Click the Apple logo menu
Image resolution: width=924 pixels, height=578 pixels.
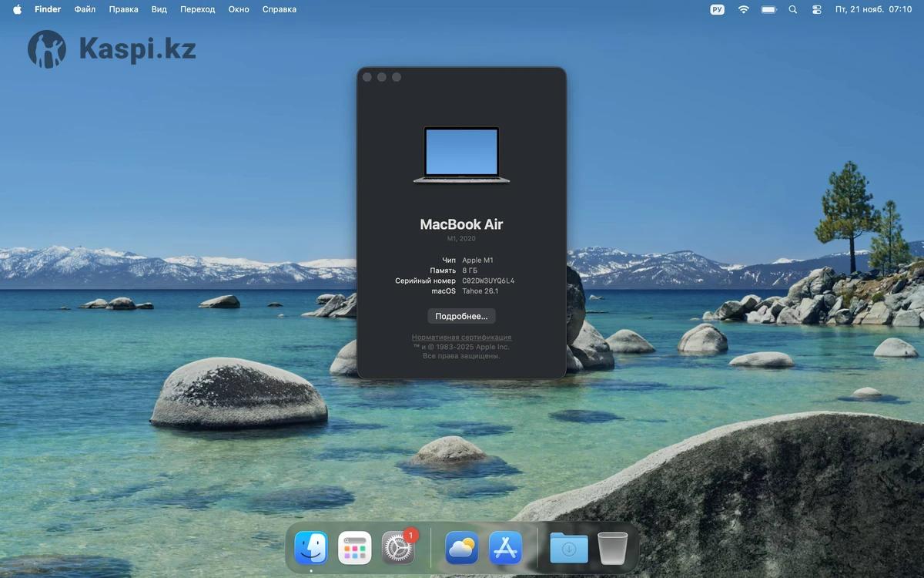(17, 9)
